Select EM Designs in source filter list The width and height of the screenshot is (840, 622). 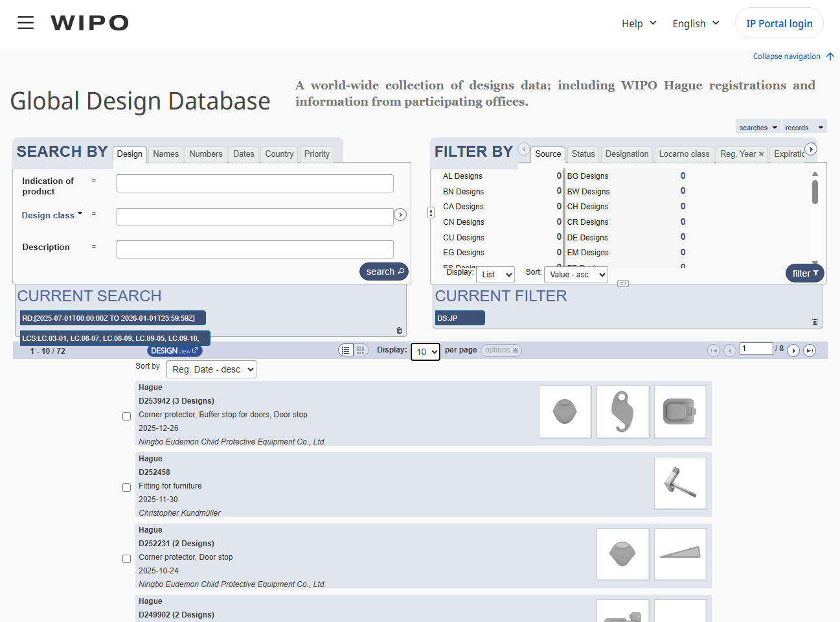pos(588,253)
